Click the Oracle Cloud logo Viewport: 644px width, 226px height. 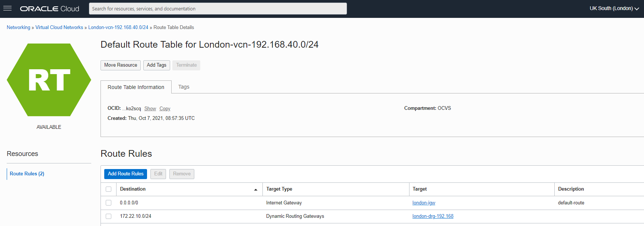(50, 9)
